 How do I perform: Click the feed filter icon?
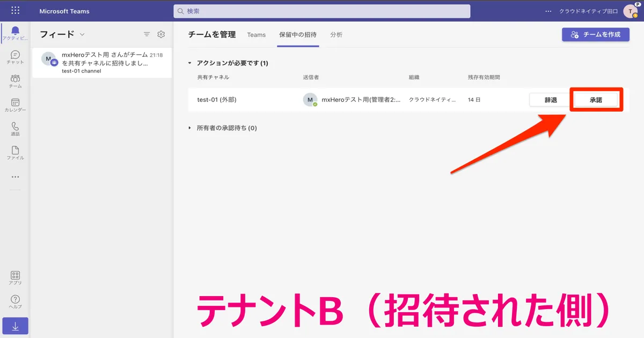click(147, 34)
